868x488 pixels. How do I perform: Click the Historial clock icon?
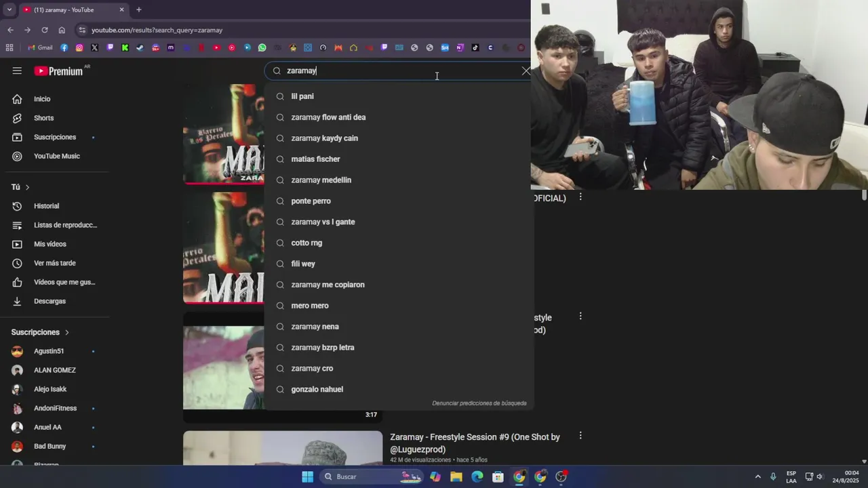click(18, 206)
